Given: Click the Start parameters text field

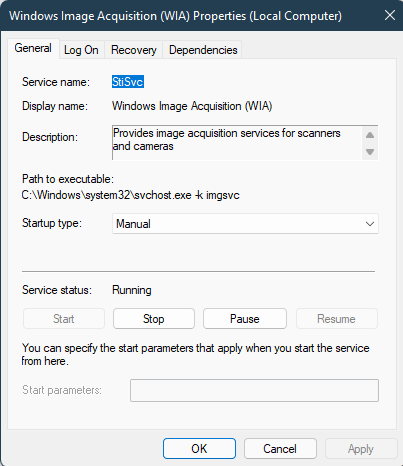Looking at the screenshot, I should coord(254,390).
